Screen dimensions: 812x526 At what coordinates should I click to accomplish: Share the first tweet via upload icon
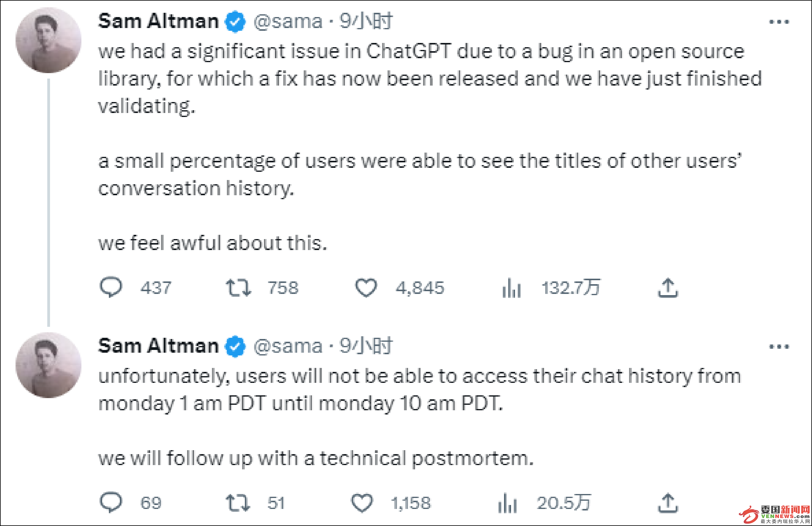click(668, 288)
